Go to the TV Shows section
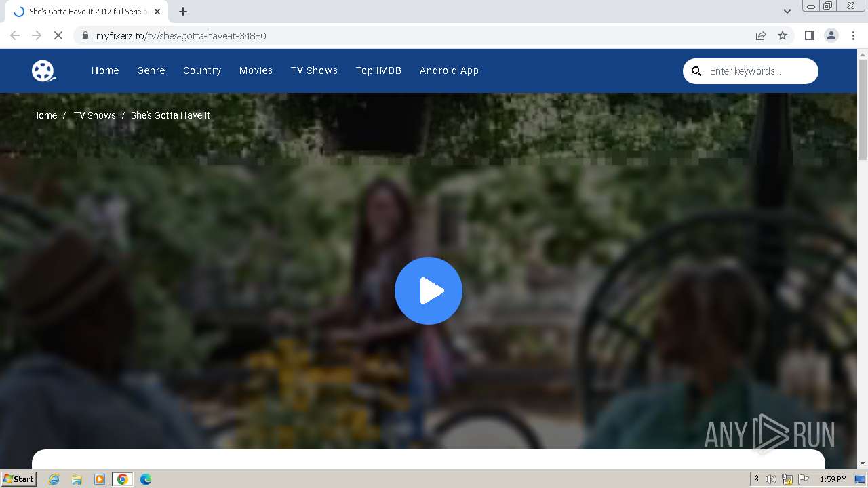Image resolution: width=868 pixels, height=488 pixels. 314,70
